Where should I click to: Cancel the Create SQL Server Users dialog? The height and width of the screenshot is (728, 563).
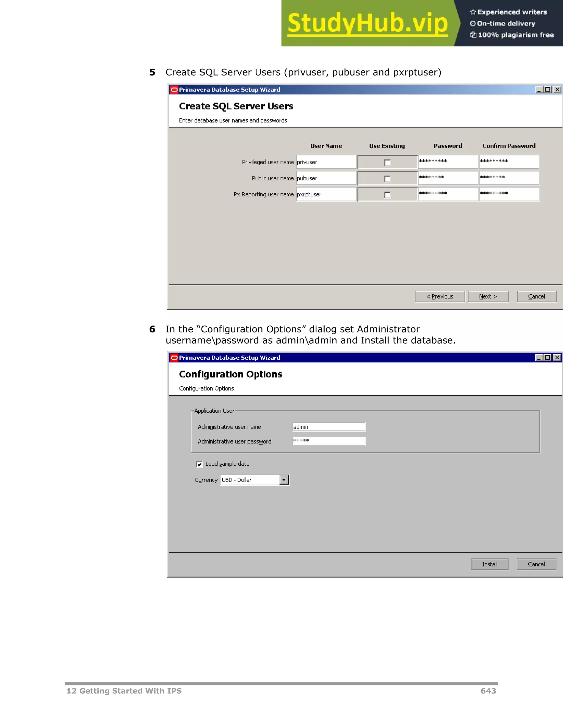[537, 297]
